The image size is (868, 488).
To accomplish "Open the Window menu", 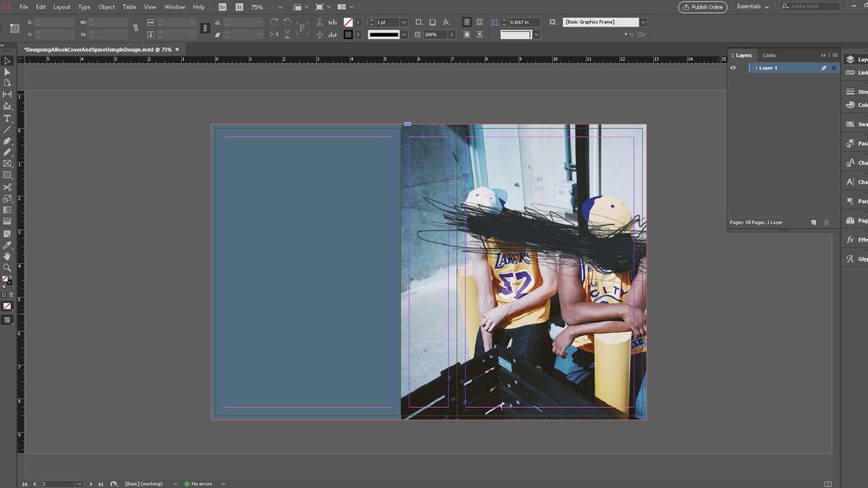I will [174, 7].
